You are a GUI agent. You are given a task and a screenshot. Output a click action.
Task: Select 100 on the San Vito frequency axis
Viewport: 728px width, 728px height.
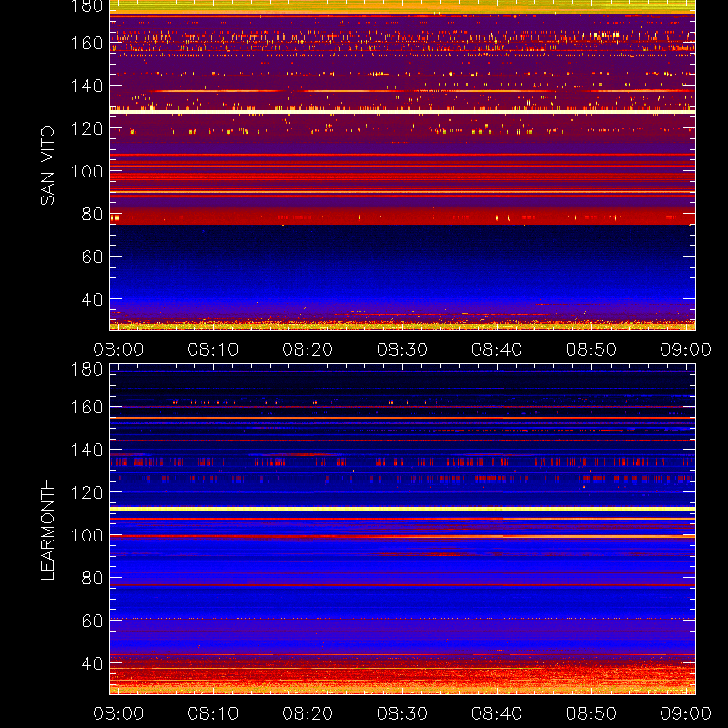86,171
